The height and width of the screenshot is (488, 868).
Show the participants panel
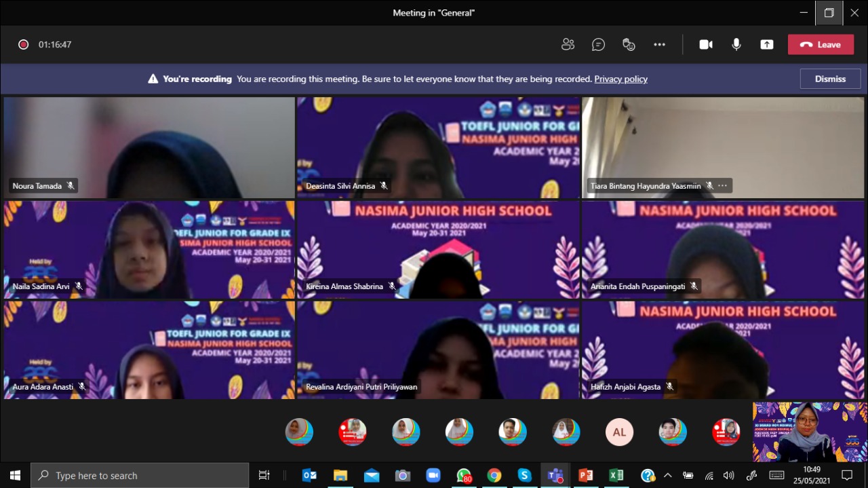(568, 45)
